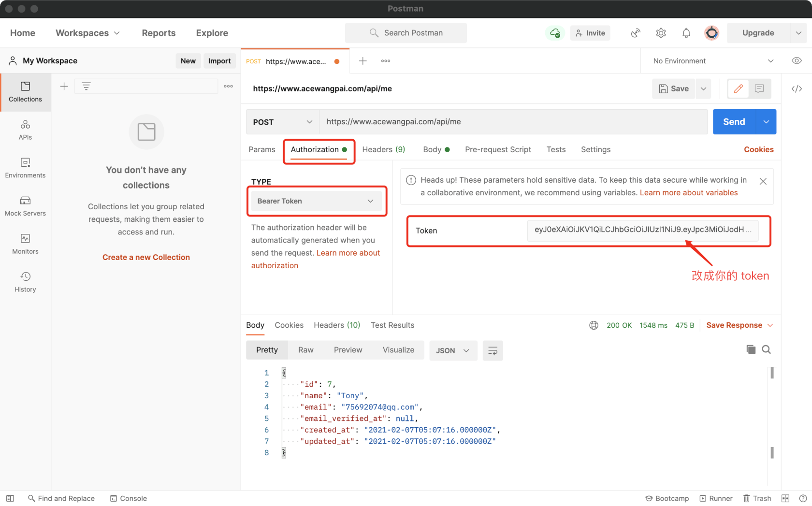Screen dimensions: 812x506
Task: Open the Bearer Token type dropdown
Action: click(316, 201)
